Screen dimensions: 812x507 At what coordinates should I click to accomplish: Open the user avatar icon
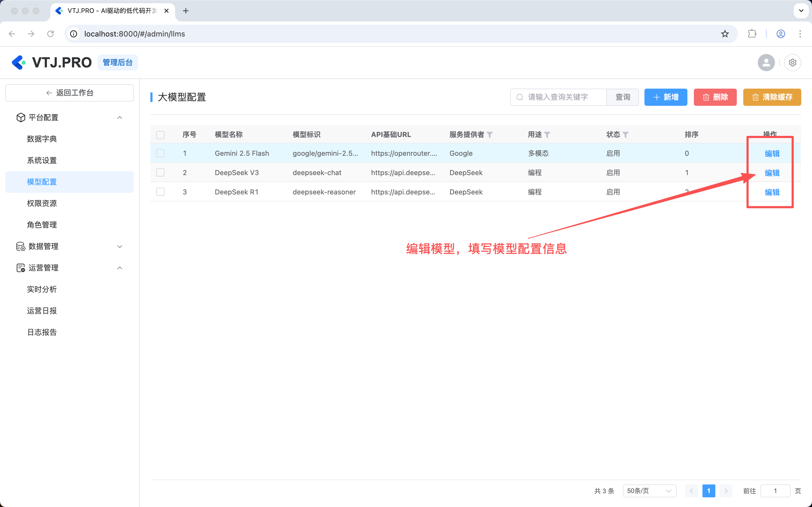(x=766, y=63)
